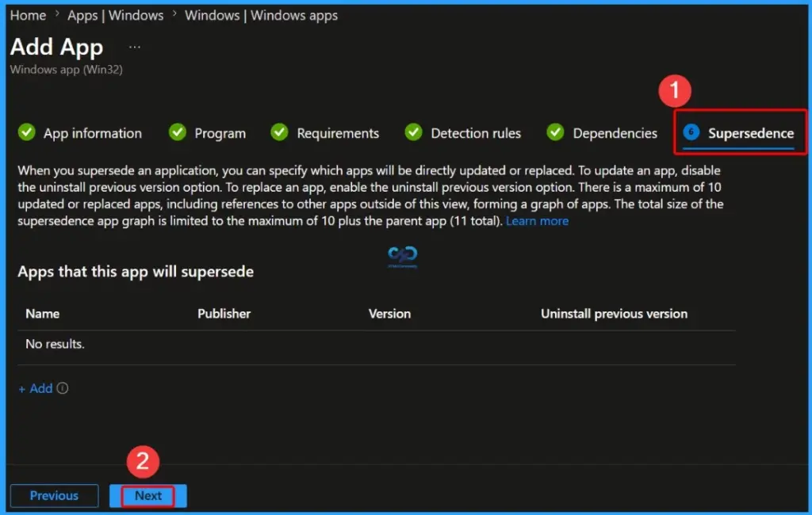This screenshot has height=515, width=812.
Task: Click the No results. table row
Action: (377, 344)
